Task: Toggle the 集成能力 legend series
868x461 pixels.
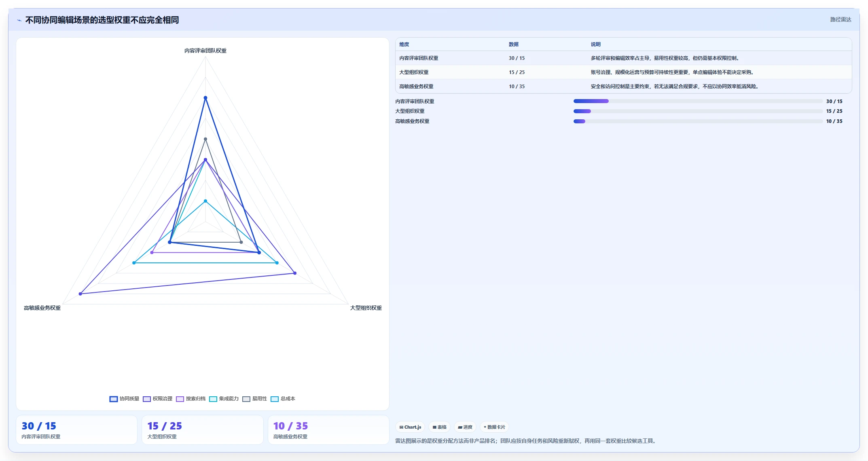Action: [x=224, y=399]
